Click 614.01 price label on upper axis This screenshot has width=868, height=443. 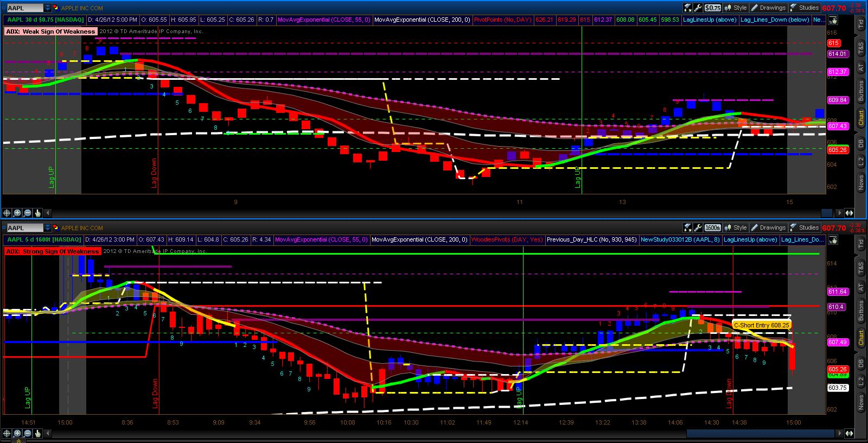[x=838, y=54]
